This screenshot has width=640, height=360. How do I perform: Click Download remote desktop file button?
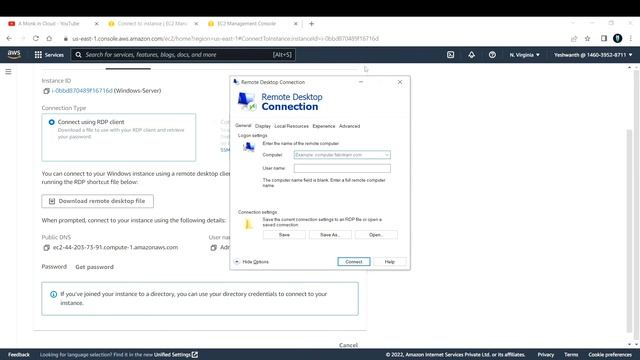[x=98, y=201]
